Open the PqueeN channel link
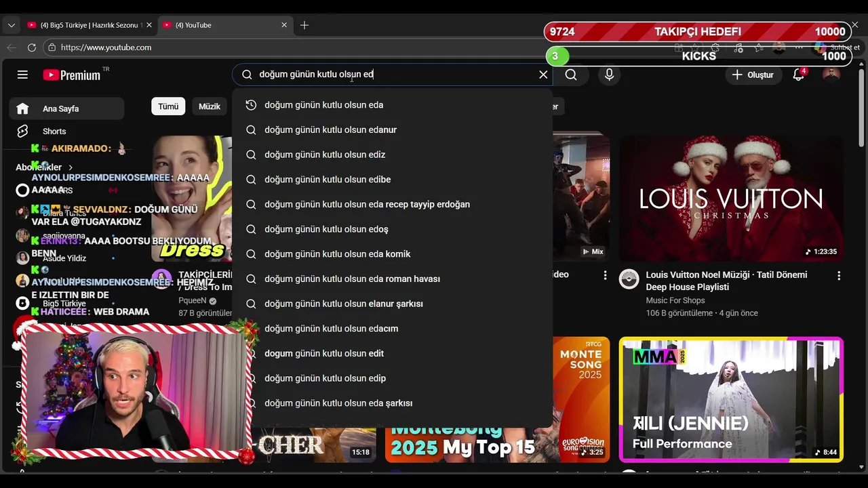 [193, 300]
